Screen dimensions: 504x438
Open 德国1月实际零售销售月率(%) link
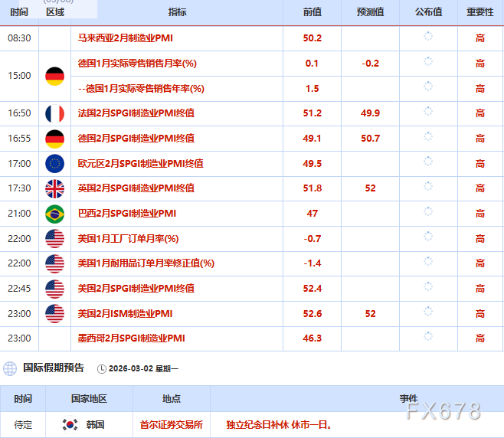click(x=137, y=63)
